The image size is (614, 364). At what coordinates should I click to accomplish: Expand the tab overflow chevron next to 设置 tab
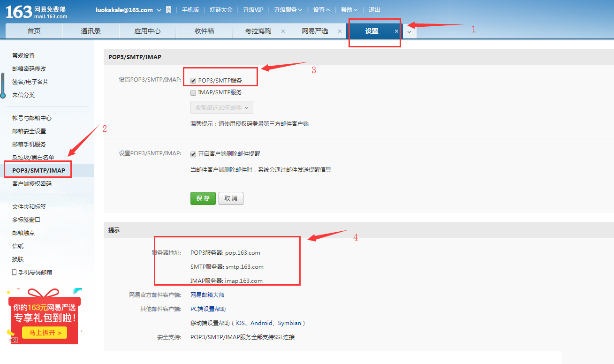click(x=409, y=32)
